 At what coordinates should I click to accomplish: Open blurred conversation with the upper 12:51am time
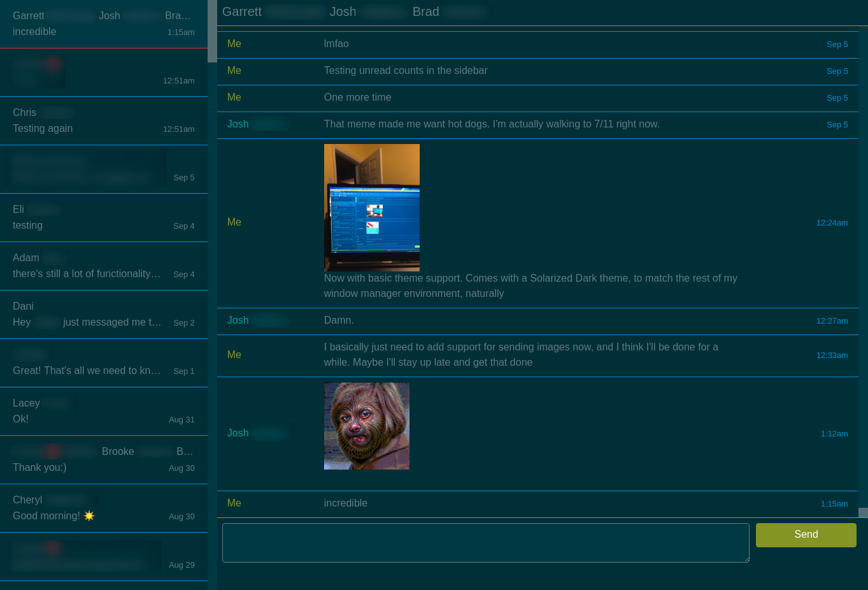[x=104, y=73]
